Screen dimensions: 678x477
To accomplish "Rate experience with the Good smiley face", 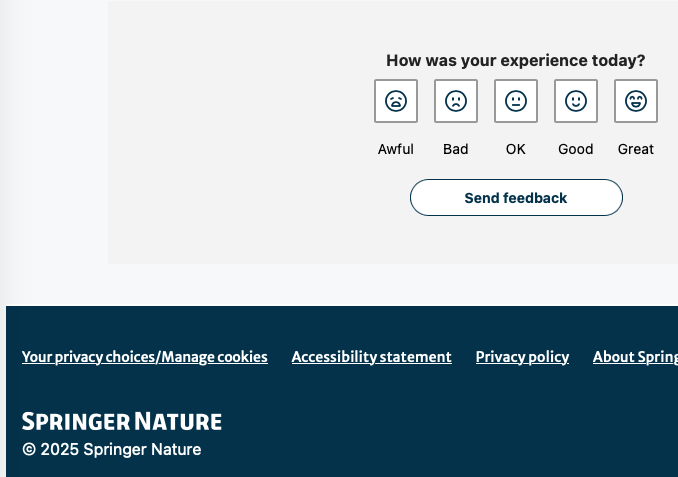I will point(576,101).
